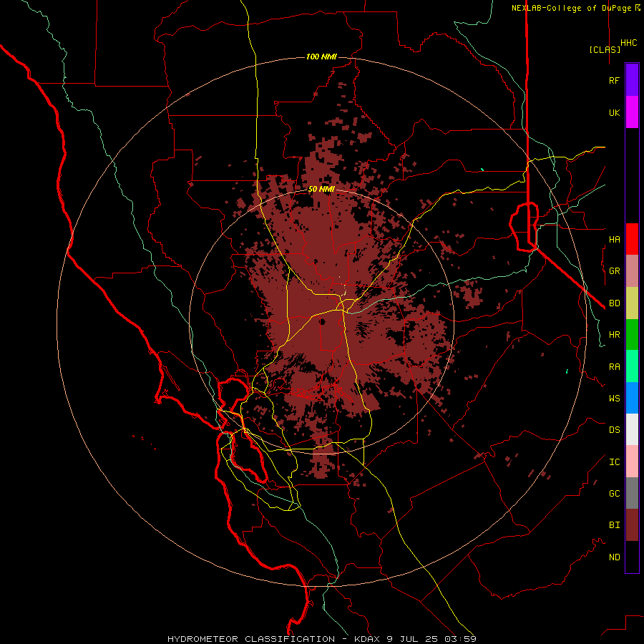Click the HA red legend swatch

pyautogui.click(x=632, y=239)
